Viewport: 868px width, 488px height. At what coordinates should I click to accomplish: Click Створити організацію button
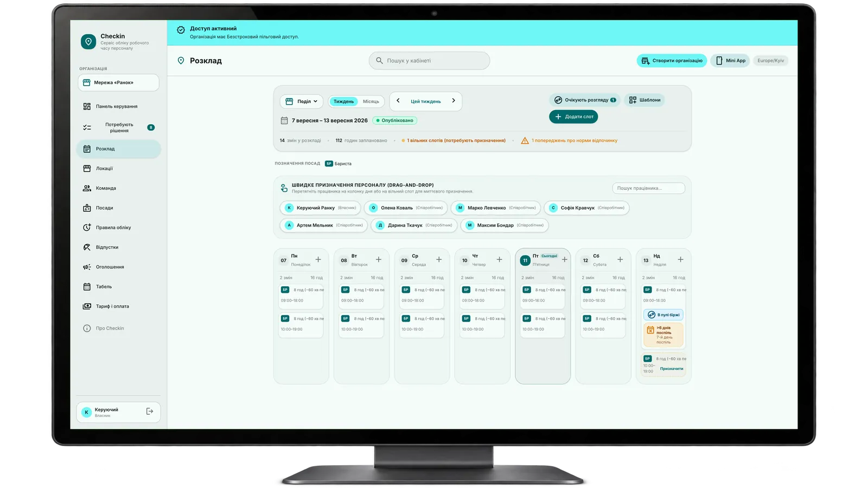672,61
